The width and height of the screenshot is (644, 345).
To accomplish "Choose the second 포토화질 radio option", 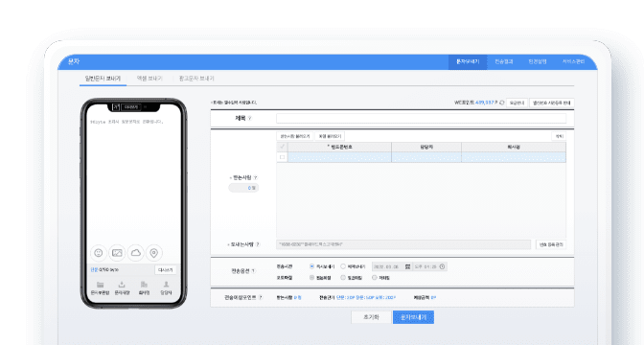I will point(343,278).
